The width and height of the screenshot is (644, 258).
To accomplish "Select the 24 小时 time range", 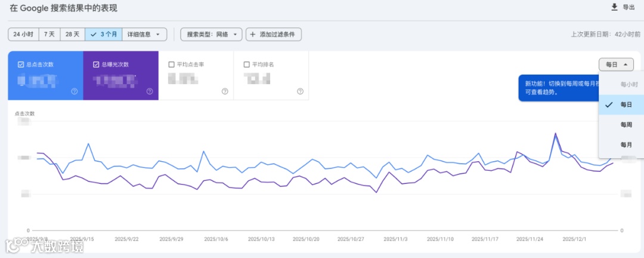I will 23,35.
